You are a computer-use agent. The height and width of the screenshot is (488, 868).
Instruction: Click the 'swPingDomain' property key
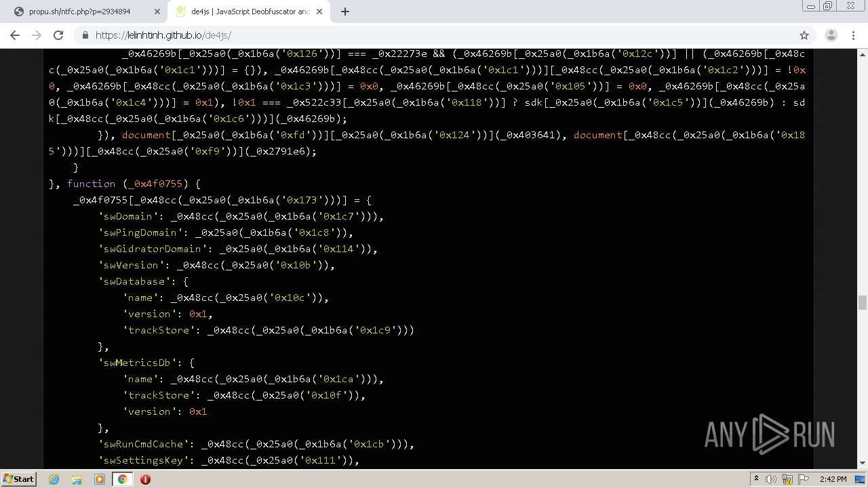coord(140,232)
